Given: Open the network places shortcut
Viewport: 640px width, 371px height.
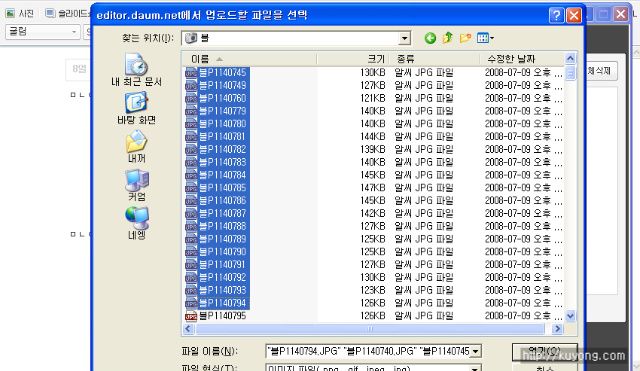Looking at the screenshot, I should coord(137,223).
